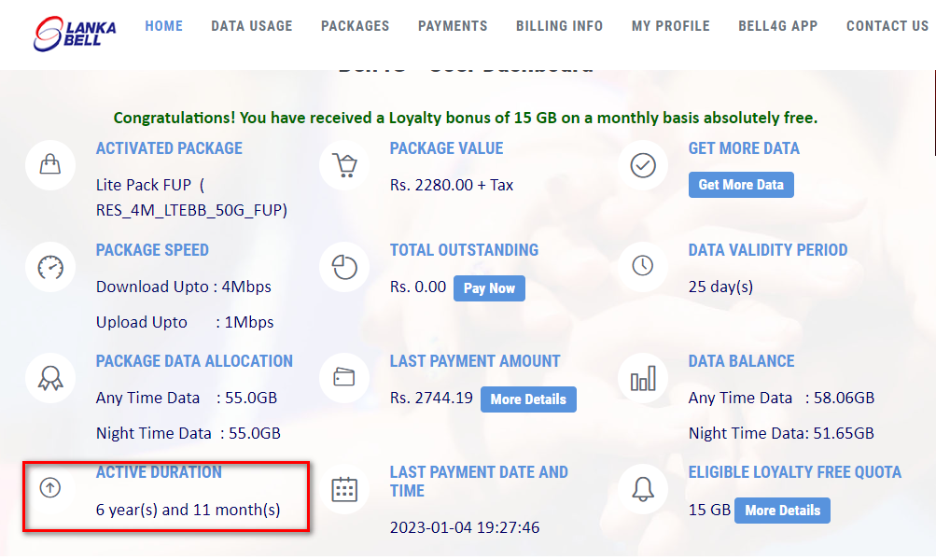Open BILLING INFO page

tap(559, 26)
